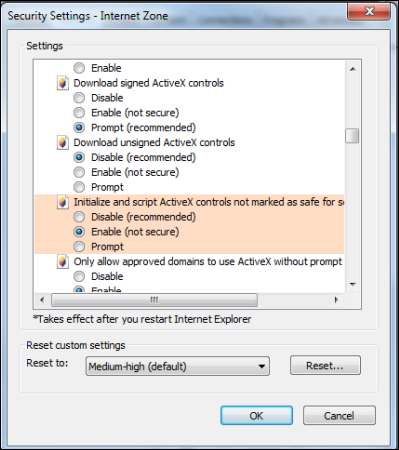Click the Download signed ActiveX controls setting icon
The height and width of the screenshot is (450, 399).
click(x=63, y=83)
